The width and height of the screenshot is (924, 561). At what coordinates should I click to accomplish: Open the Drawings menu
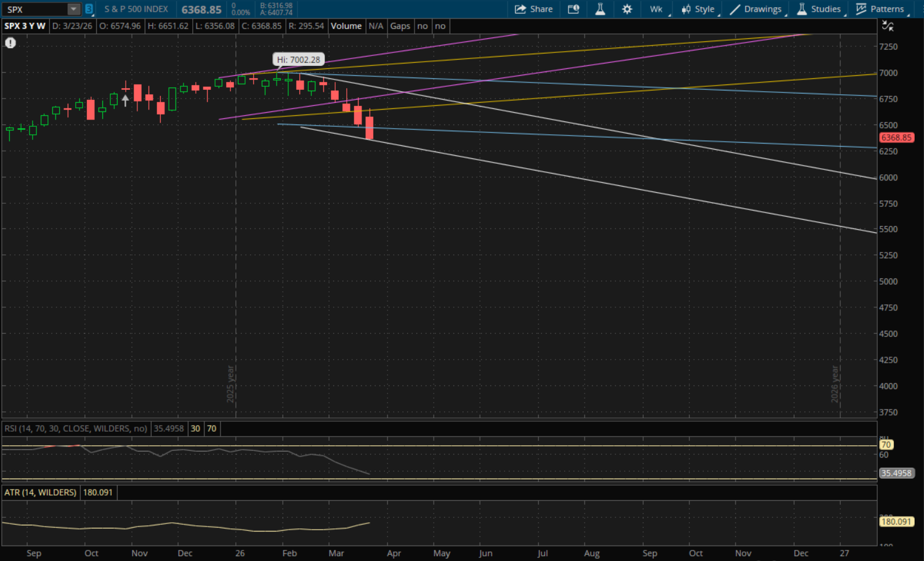click(x=756, y=9)
